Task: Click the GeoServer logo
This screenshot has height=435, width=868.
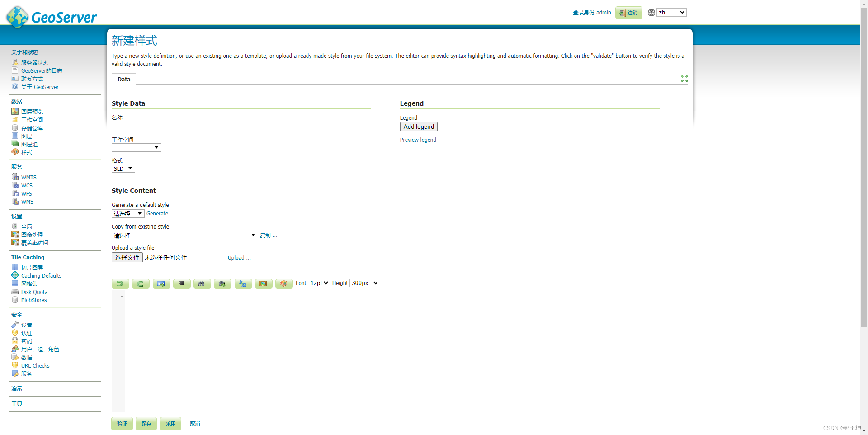Action: pos(52,17)
